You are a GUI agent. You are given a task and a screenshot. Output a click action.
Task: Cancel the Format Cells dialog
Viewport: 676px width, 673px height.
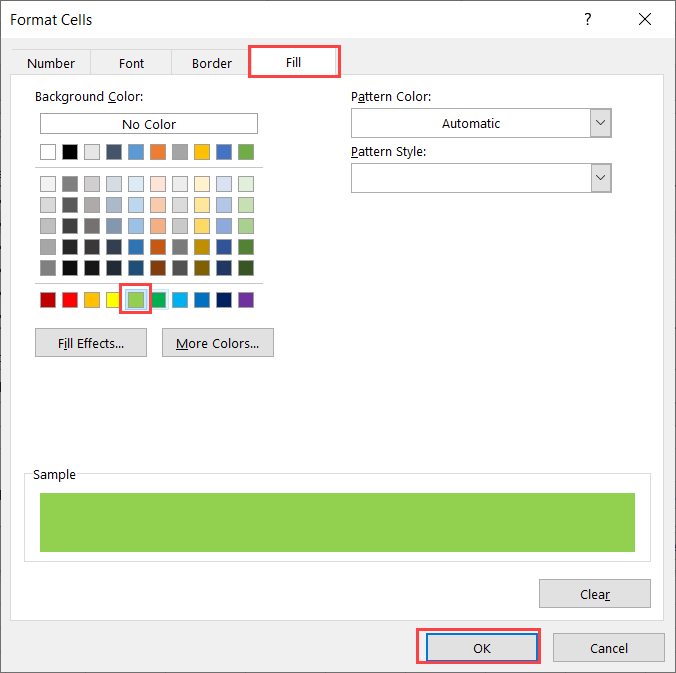[x=609, y=648]
